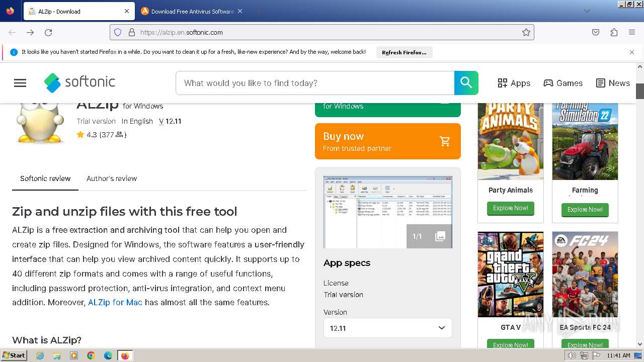Click the Refresh Firefox button
The height and width of the screenshot is (362, 644).
(x=404, y=52)
